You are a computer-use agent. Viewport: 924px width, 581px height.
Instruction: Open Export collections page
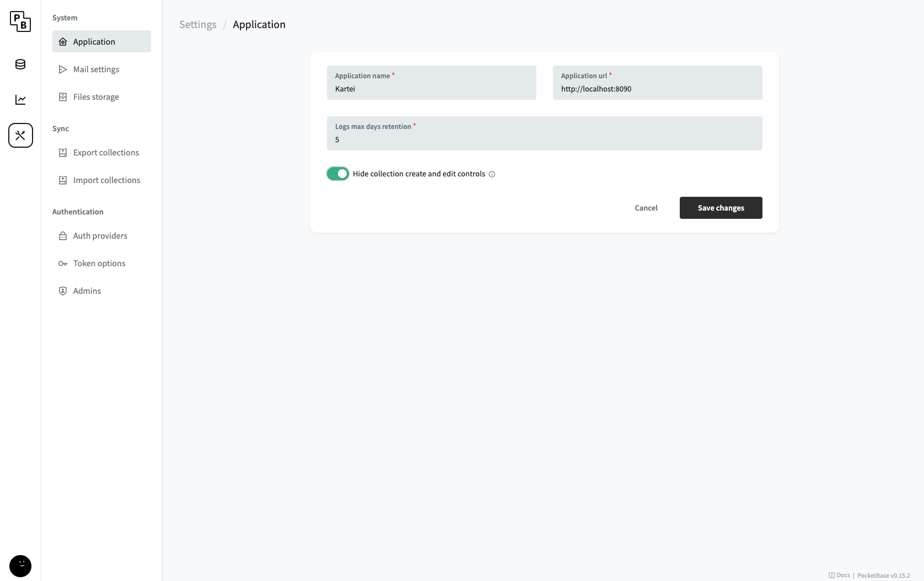(101, 153)
